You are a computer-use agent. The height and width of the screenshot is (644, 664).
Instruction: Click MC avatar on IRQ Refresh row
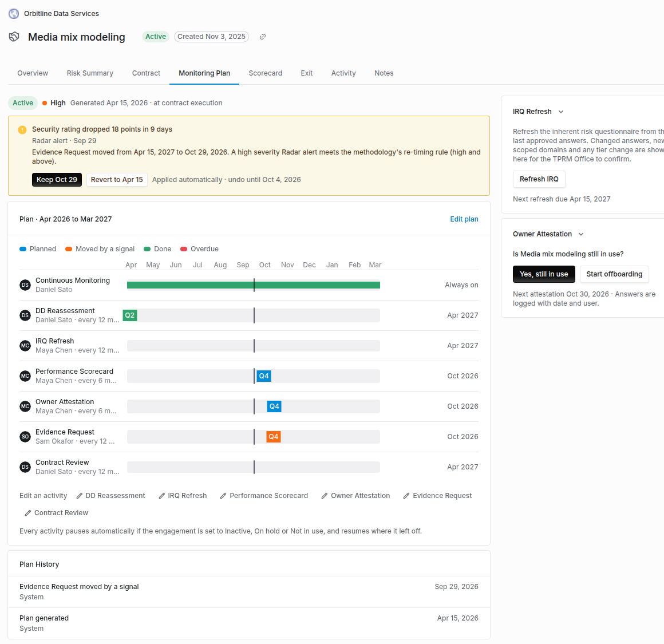click(25, 346)
